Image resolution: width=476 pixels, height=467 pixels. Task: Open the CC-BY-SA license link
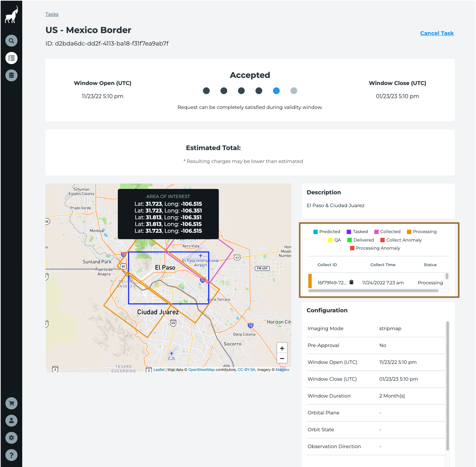(246, 370)
